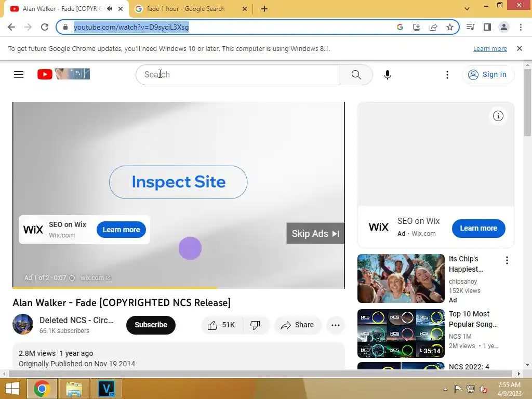
Task: Click the URL in the address bar
Action: (131, 27)
